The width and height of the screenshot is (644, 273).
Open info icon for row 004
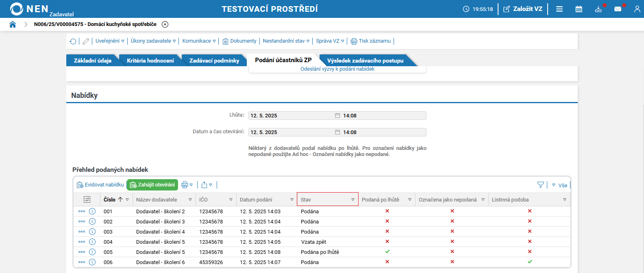coord(92,242)
